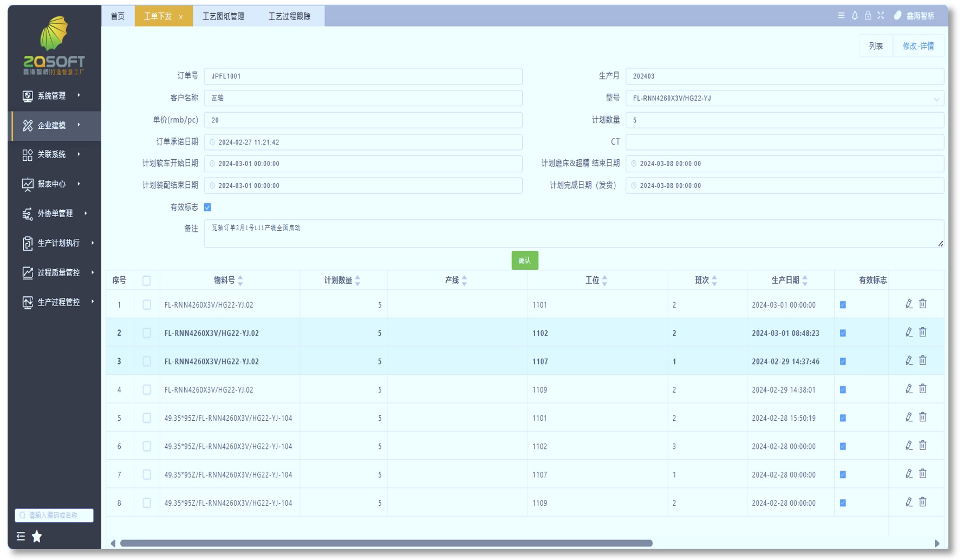Collapse the sidebar using bottom-left menu icon

(21, 536)
